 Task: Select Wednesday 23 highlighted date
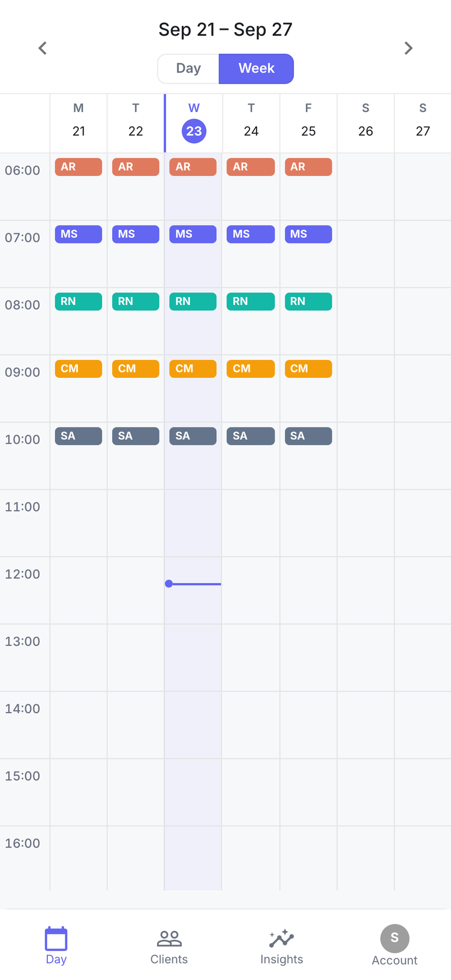(x=194, y=131)
